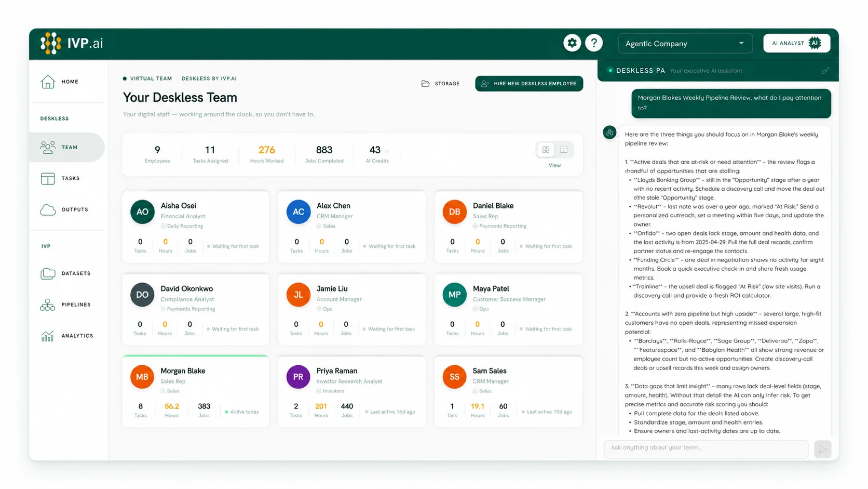
Task: Click Aisha Osei's AO avatar
Action: [x=142, y=212]
